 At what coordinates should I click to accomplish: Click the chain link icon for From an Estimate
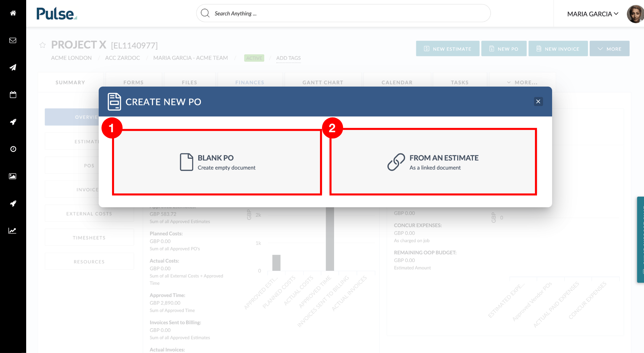coord(396,162)
